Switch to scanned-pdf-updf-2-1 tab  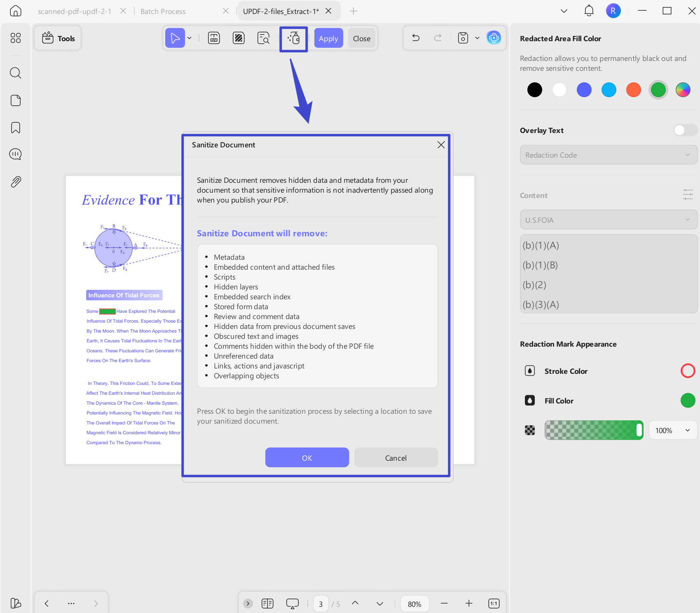click(75, 12)
